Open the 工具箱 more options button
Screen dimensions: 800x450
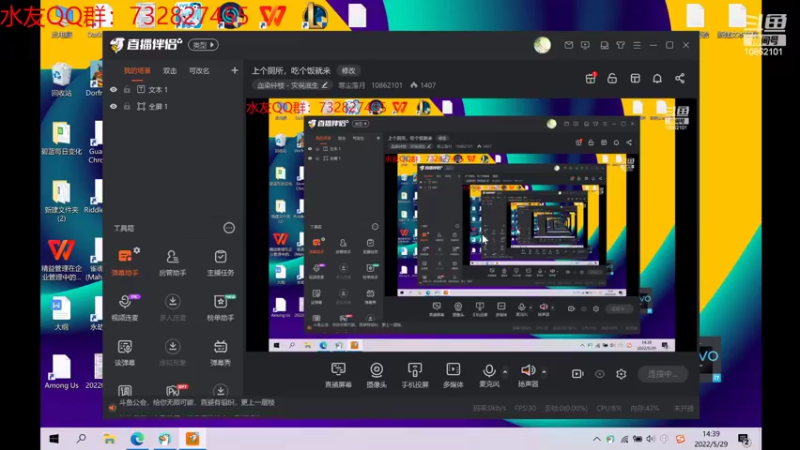229,228
